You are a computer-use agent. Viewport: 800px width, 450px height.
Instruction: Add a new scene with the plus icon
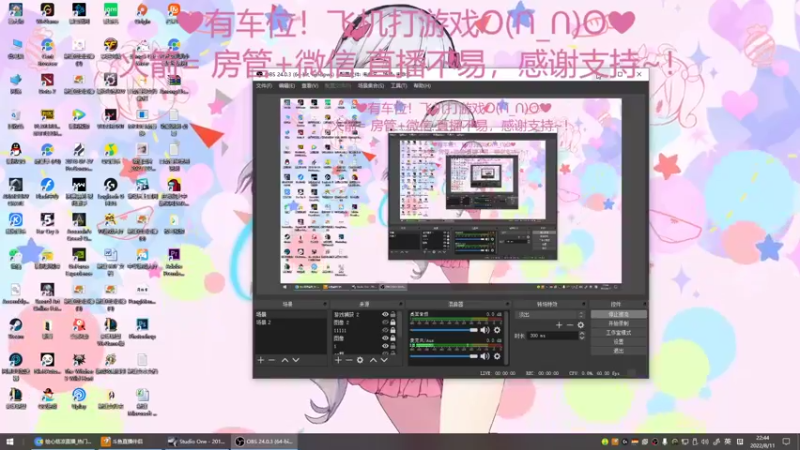(261, 360)
